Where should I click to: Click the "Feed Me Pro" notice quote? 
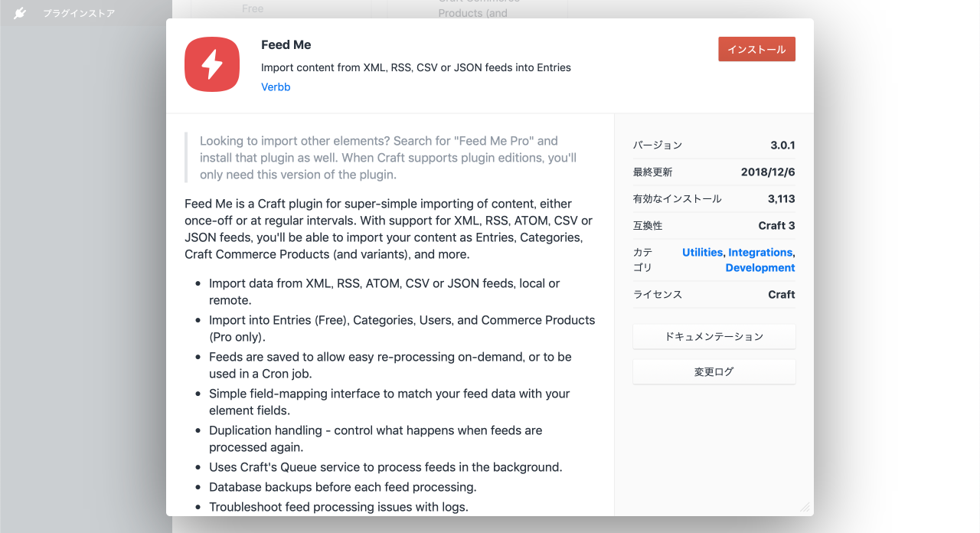point(387,158)
